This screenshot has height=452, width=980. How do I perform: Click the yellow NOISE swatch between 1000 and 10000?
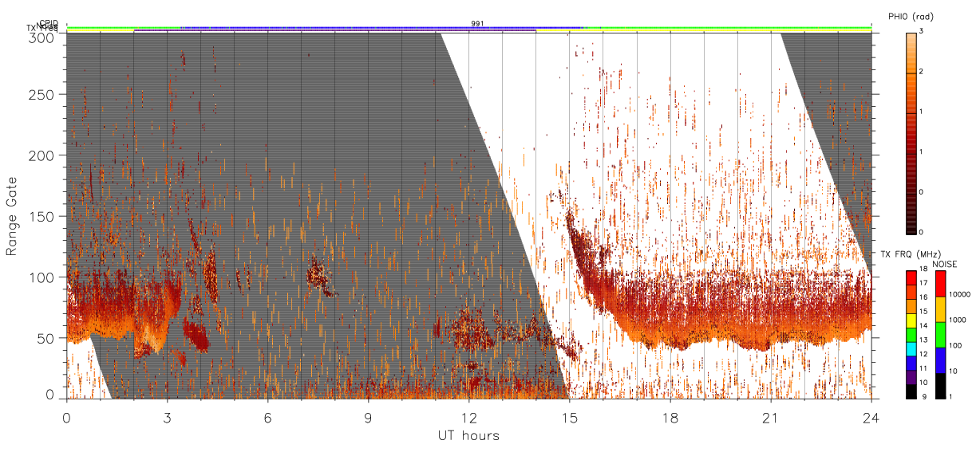(x=941, y=309)
